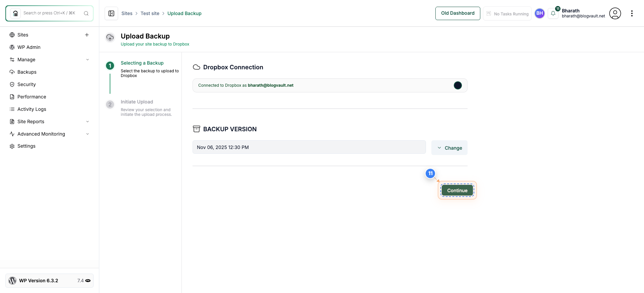644x293 pixels.
Task: Click the Backups cloud icon
Action: click(12, 72)
